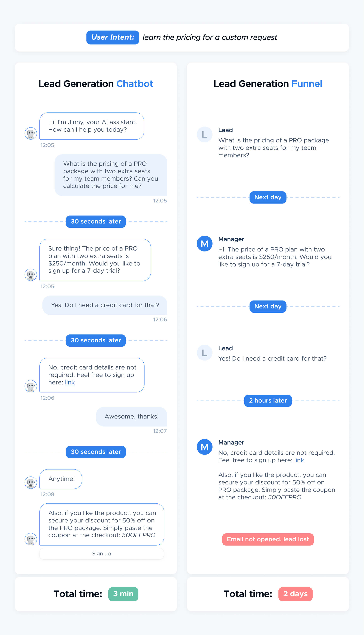Click the green '3 min' total time badge
Viewport: 364px width, 635px height.
pos(123,594)
